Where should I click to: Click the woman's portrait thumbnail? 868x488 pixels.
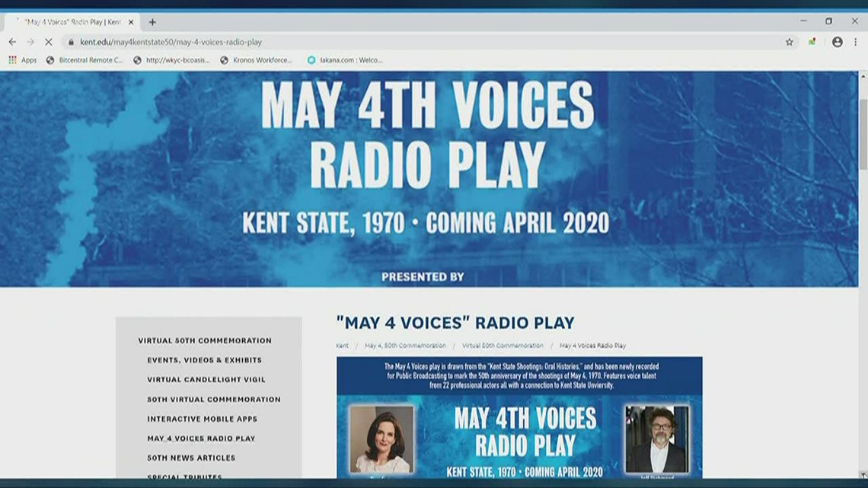coord(381,439)
